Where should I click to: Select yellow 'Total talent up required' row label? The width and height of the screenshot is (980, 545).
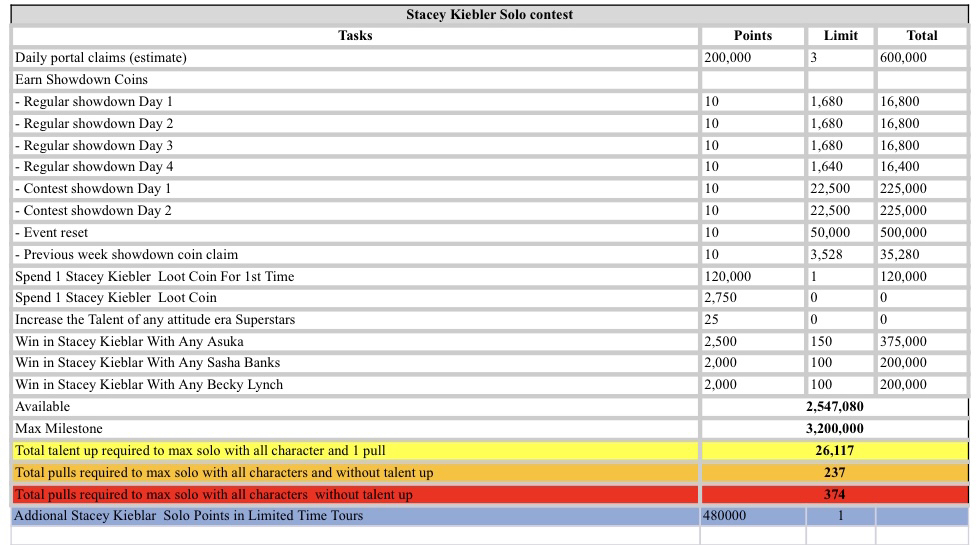pos(355,451)
